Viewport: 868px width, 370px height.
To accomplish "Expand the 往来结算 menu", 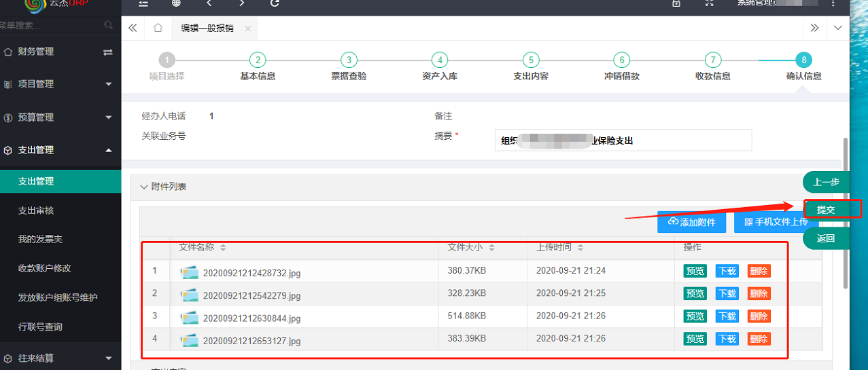I will (x=60, y=358).
